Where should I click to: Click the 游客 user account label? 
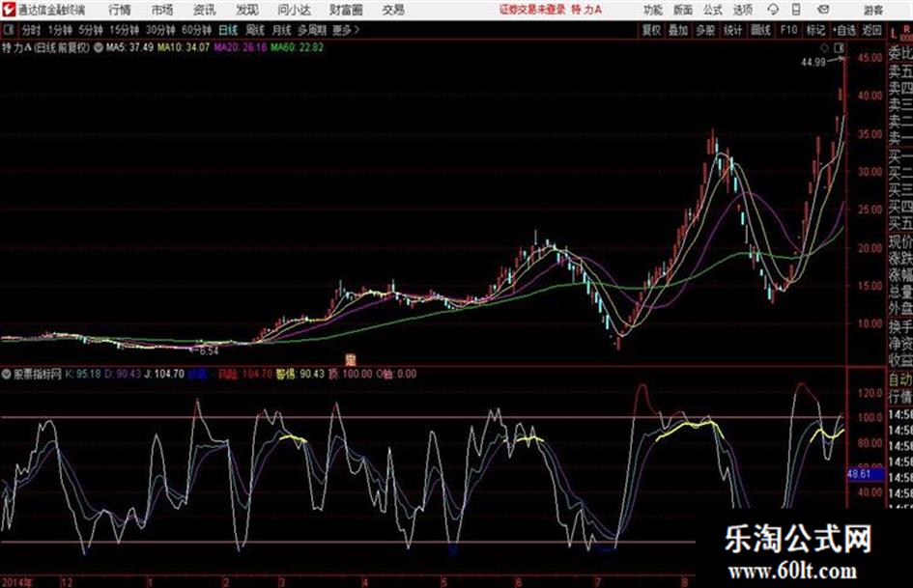[x=873, y=10]
